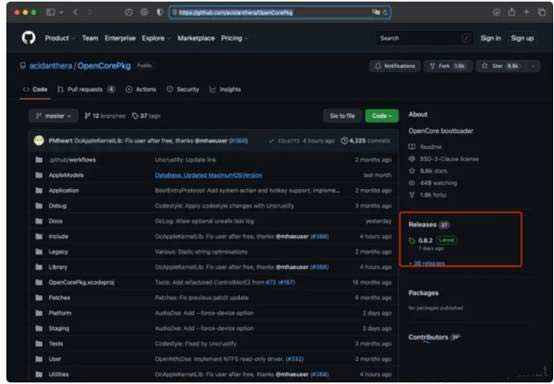The width and height of the screenshot is (554, 384).
Task: Switch to the Insights tab
Action: coord(225,90)
